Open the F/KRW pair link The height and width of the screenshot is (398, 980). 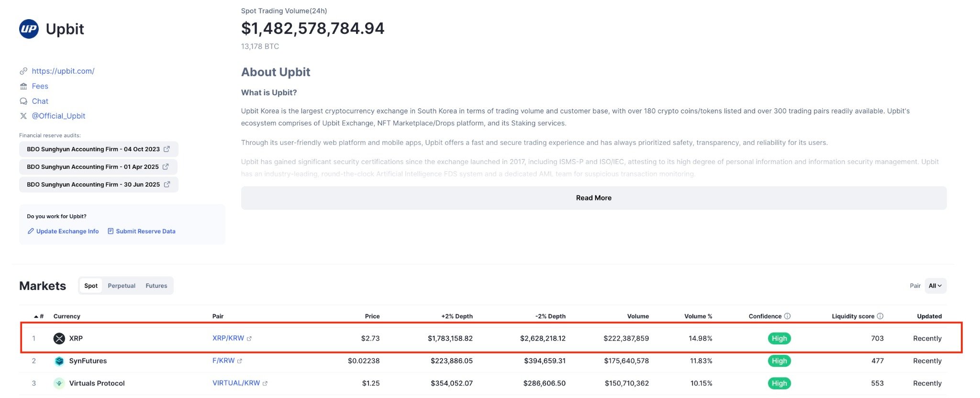[223, 361]
